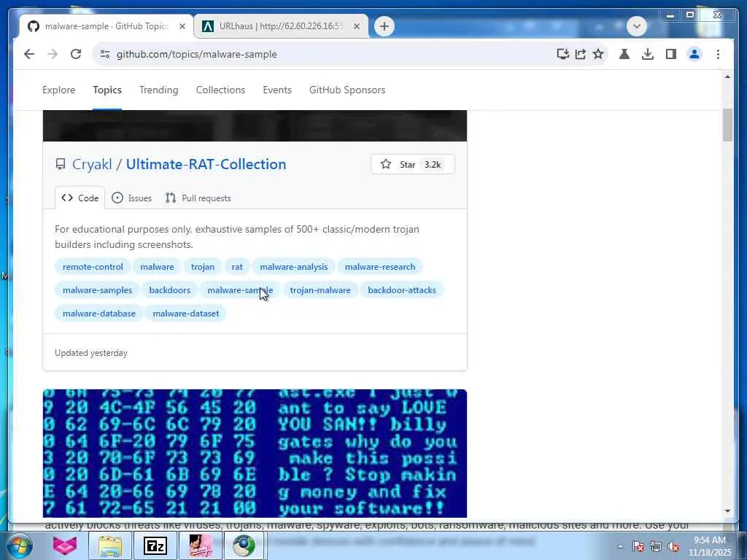This screenshot has width=747, height=560.
Task: Open the Pull requests tab
Action: click(x=198, y=198)
